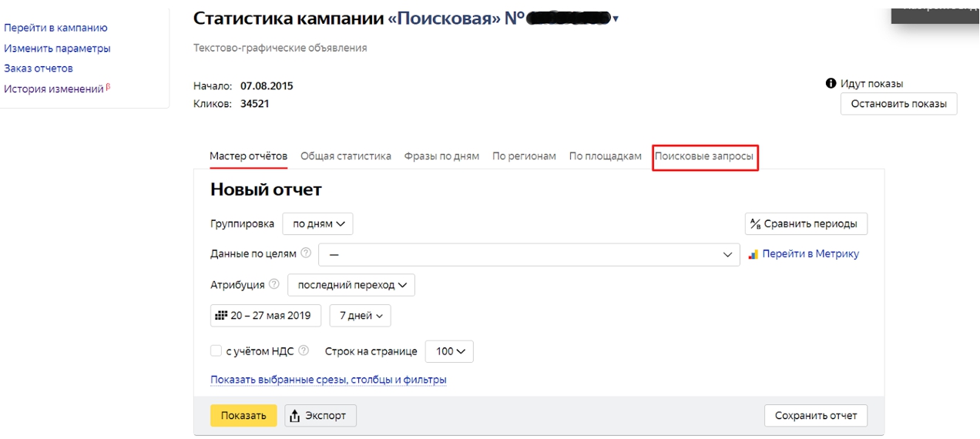Click the Сравнить периоды button
980x439 pixels.
[x=806, y=224]
